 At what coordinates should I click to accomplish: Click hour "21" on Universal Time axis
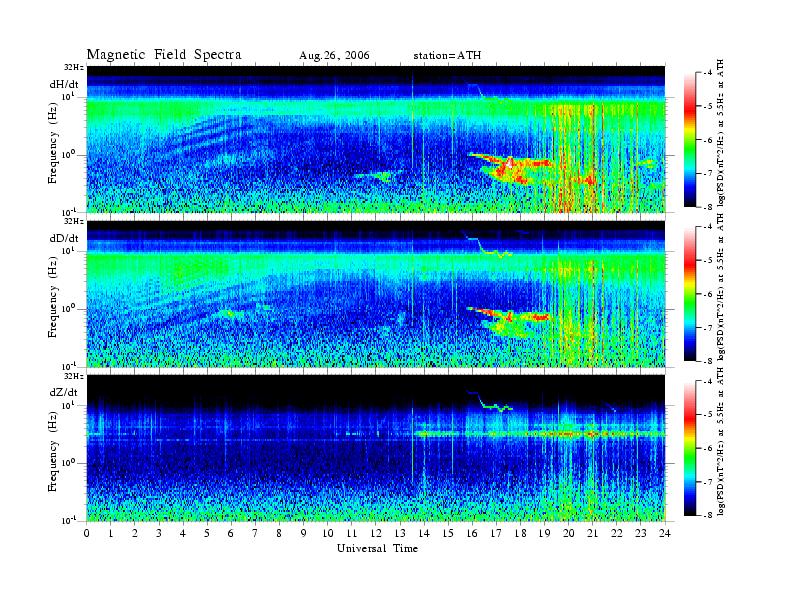(592, 533)
